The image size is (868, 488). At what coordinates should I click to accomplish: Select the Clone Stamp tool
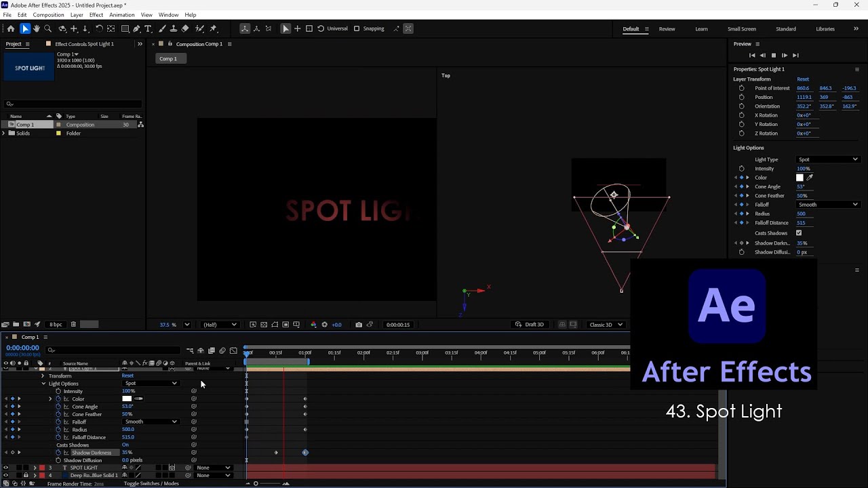pyautogui.click(x=174, y=28)
